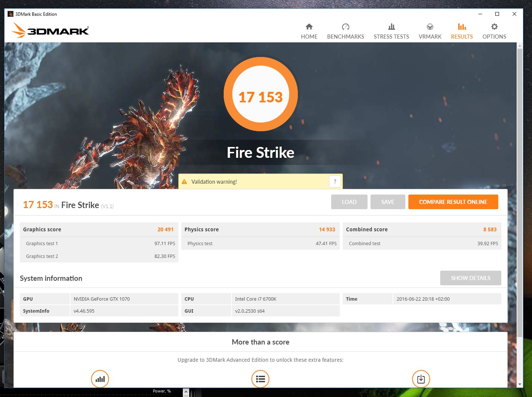Click the Results chart icon
Viewport: 532px width, 397px height.
462,27
